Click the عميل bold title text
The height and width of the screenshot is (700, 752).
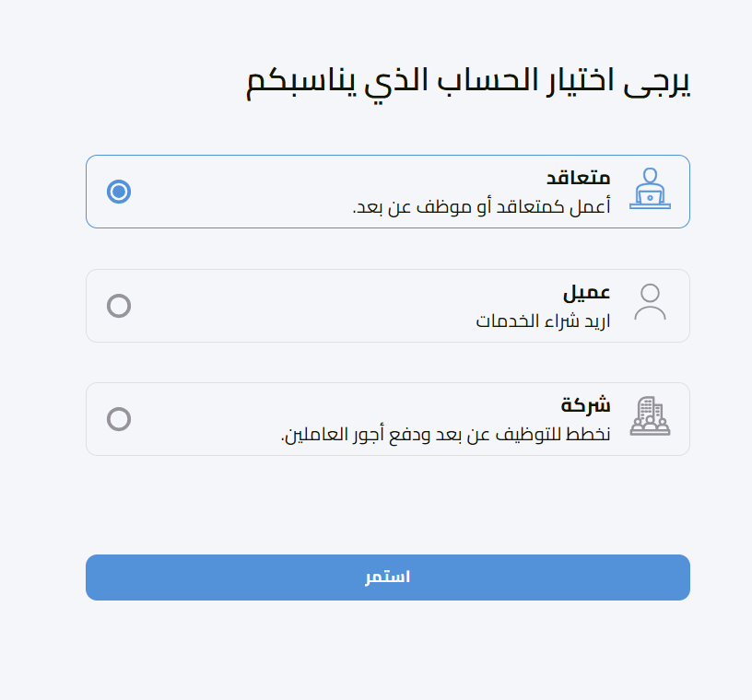click(587, 292)
